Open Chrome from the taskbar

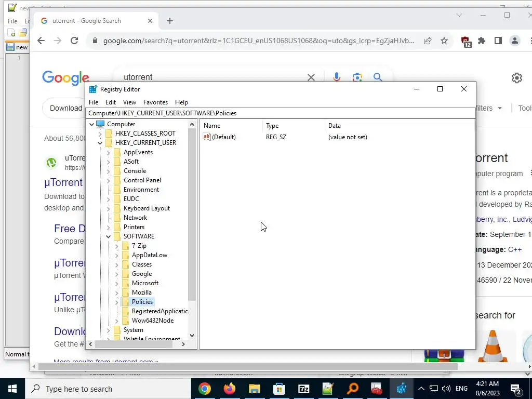tap(204, 389)
